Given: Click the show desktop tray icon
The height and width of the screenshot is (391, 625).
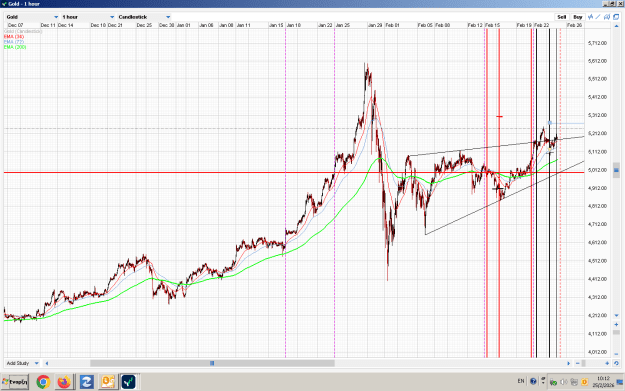Looking at the screenshot, I should click(620, 382).
